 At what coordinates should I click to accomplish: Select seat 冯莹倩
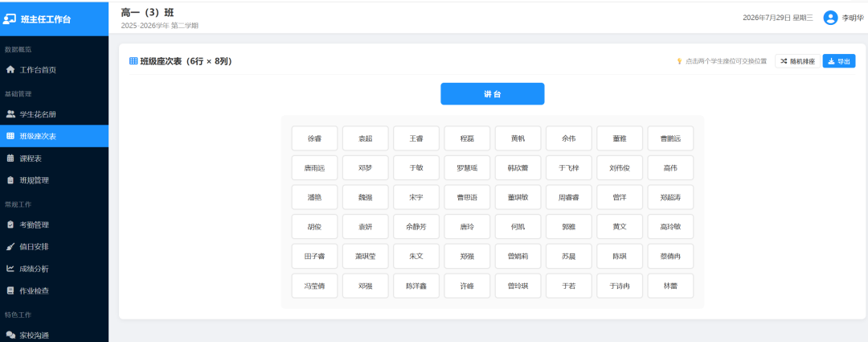tap(314, 286)
